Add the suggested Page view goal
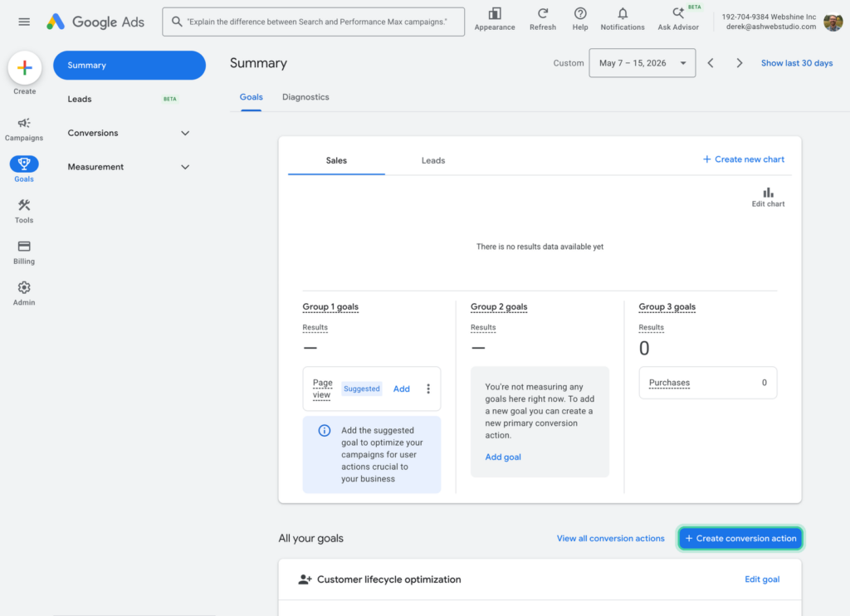Image resolution: width=850 pixels, height=616 pixels. (401, 389)
